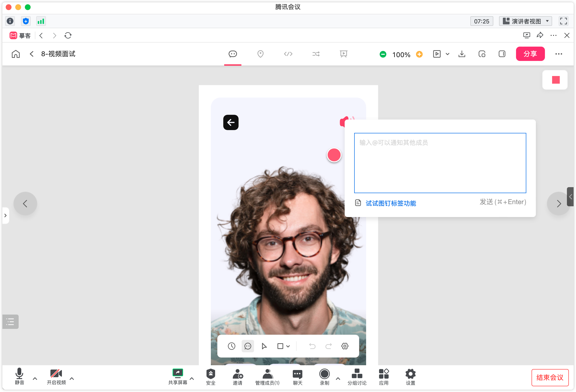Select the rectangle shape tool
Screen dimensions: 576x392
tap(280, 346)
